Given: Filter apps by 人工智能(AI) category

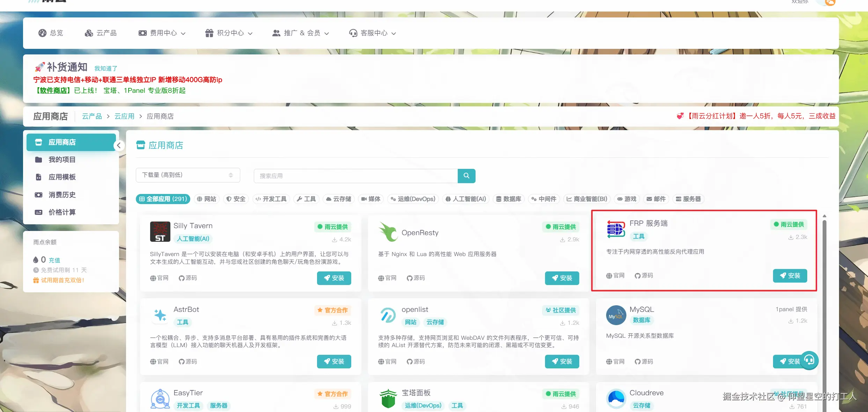Looking at the screenshot, I should coord(466,199).
